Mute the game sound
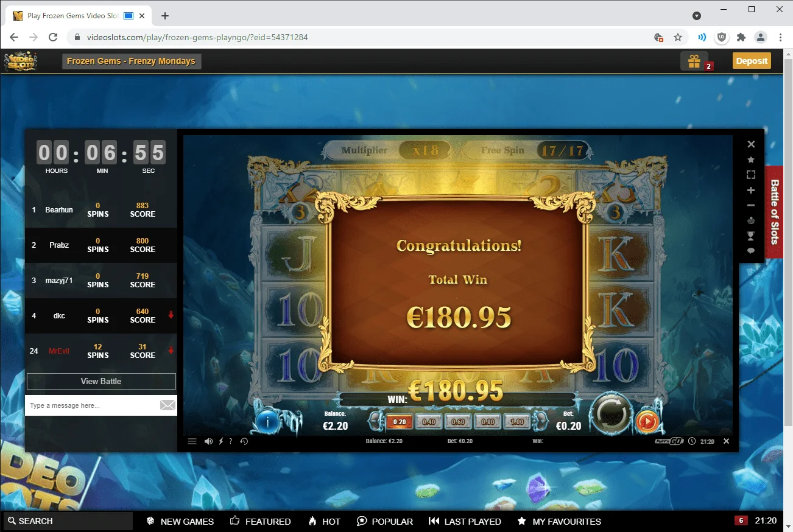Image resolution: width=793 pixels, height=532 pixels. click(209, 441)
